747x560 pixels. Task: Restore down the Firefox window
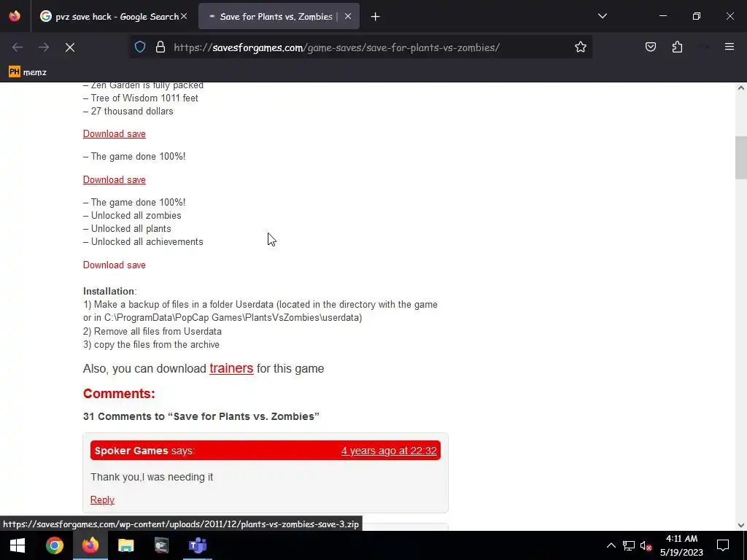point(697,16)
